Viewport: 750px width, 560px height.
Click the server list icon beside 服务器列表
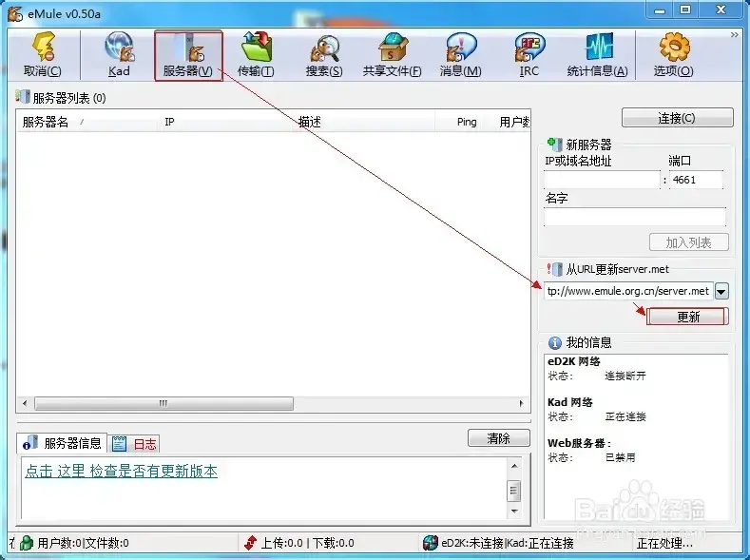(23, 96)
